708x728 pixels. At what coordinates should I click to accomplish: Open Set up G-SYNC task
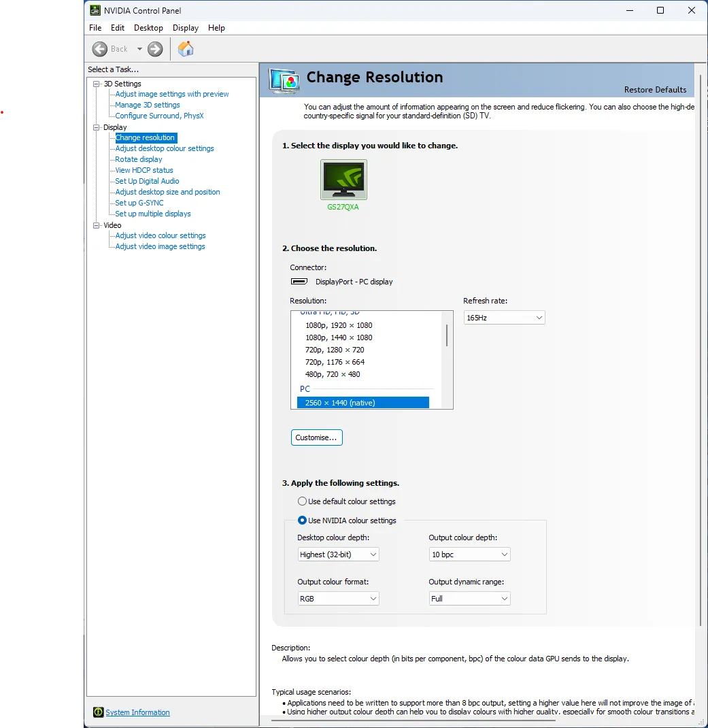[139, 203]
